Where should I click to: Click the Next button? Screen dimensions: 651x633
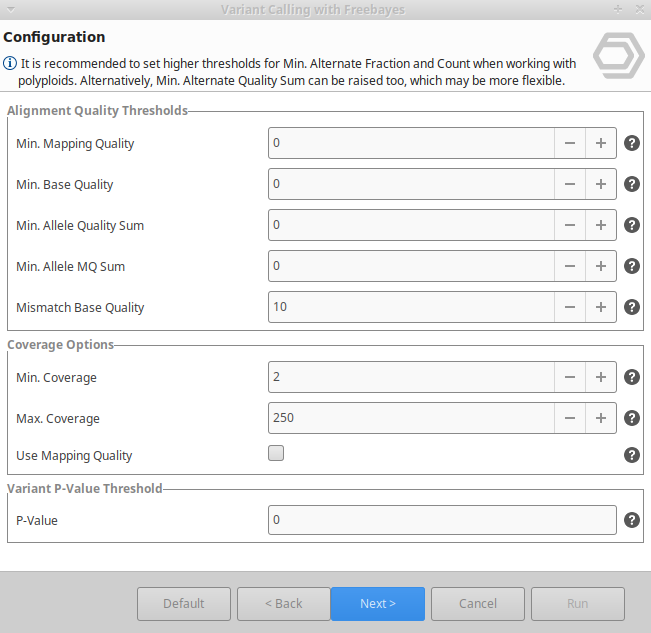pyautogui.click(x=378, y=604)
